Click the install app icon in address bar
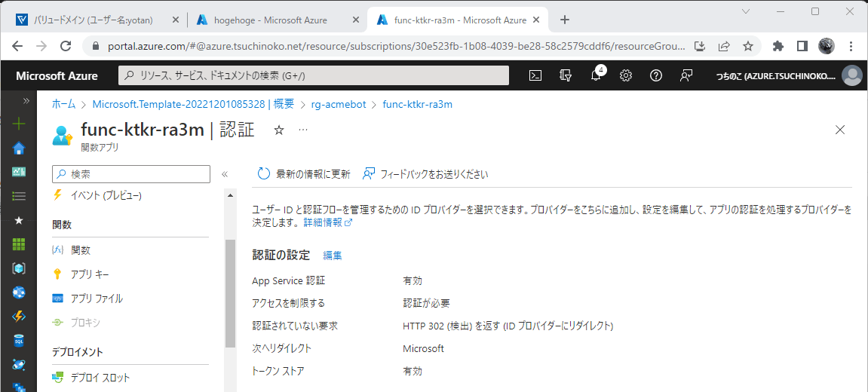This screenshot has width=868, height=392. click(700, 47)
